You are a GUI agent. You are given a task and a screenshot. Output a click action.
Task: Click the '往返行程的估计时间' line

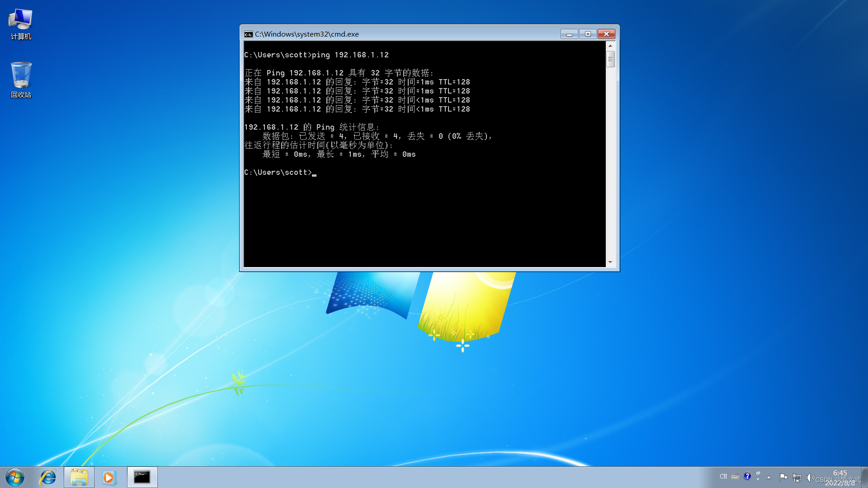(319, 145)
